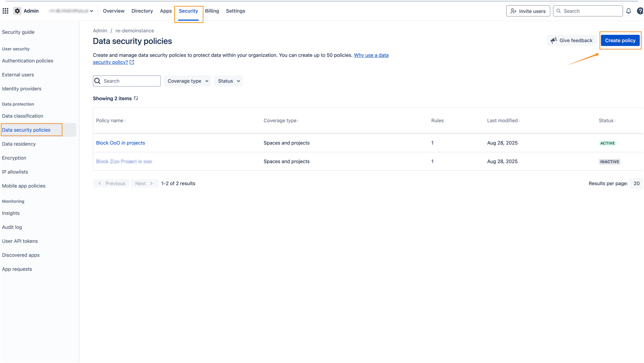The height and width of the screenshot is (363, 644).
Task: Click the Admin gear icon
Action: point(17,11)
